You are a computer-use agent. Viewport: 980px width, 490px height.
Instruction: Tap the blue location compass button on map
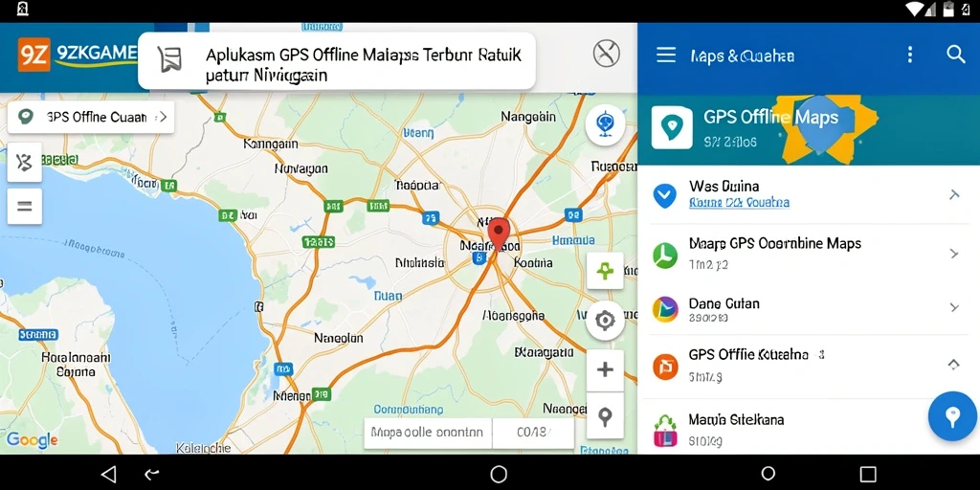pos(605,125)
